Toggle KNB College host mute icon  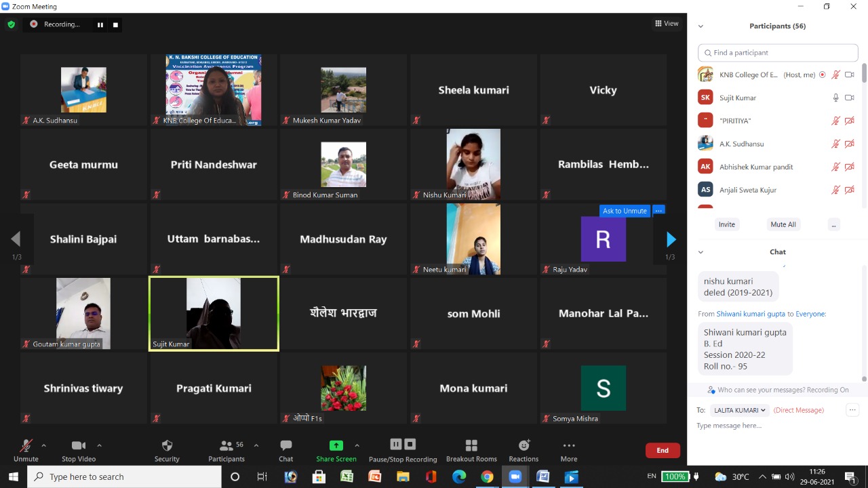[x=836, y=75]
